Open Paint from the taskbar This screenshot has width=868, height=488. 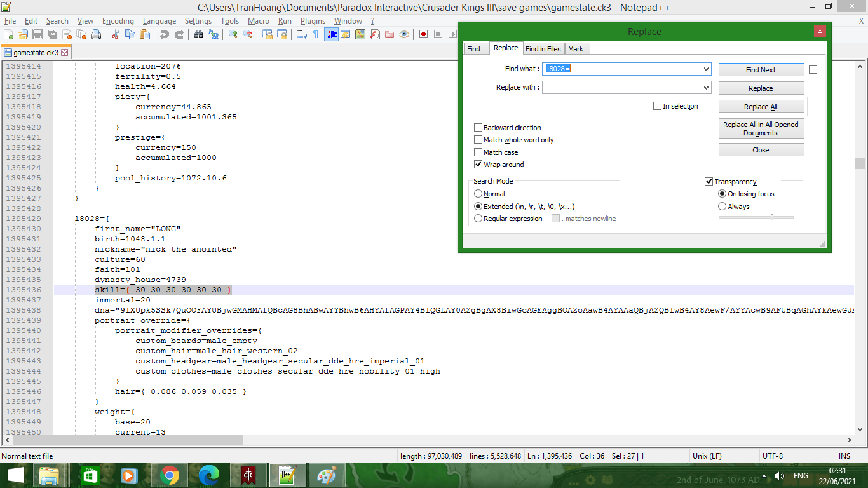click(327, 475)
